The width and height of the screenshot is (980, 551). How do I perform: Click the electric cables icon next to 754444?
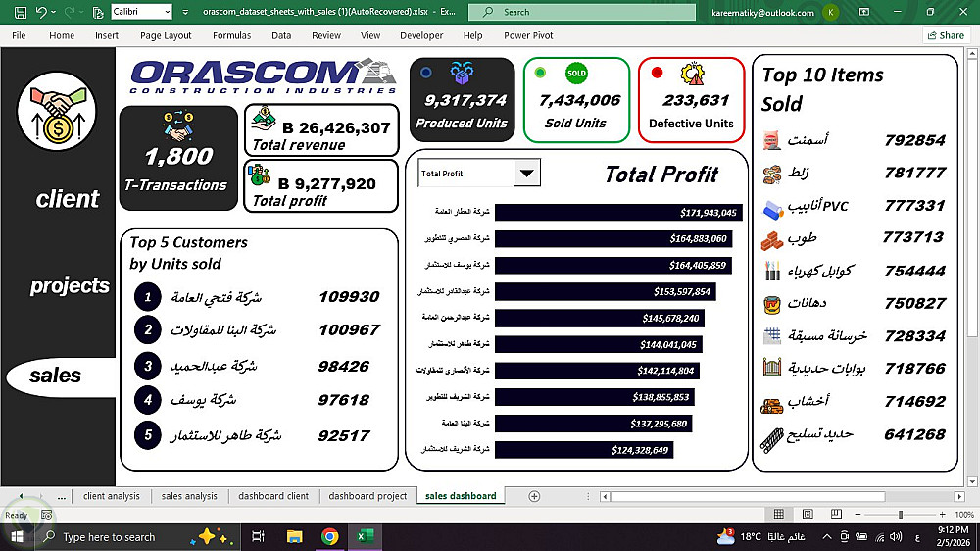[x=772, y=271]
